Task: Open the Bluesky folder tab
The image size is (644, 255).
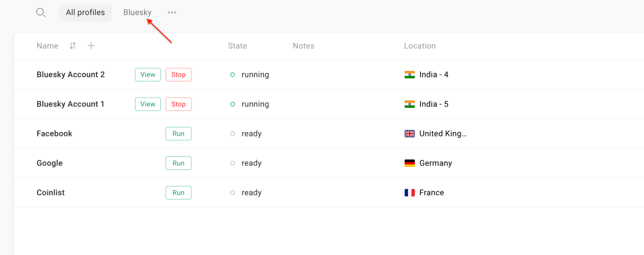Action: 137,13
